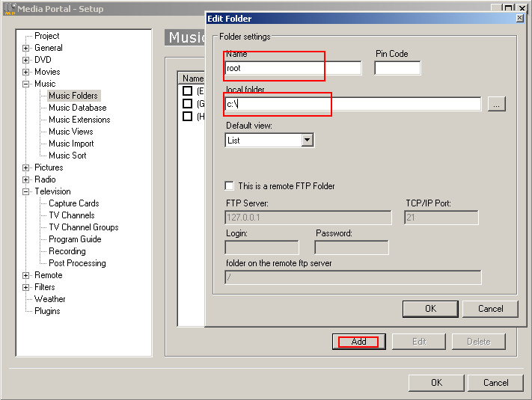
Task: Click the local folder path field
Action: coord(353,104)
